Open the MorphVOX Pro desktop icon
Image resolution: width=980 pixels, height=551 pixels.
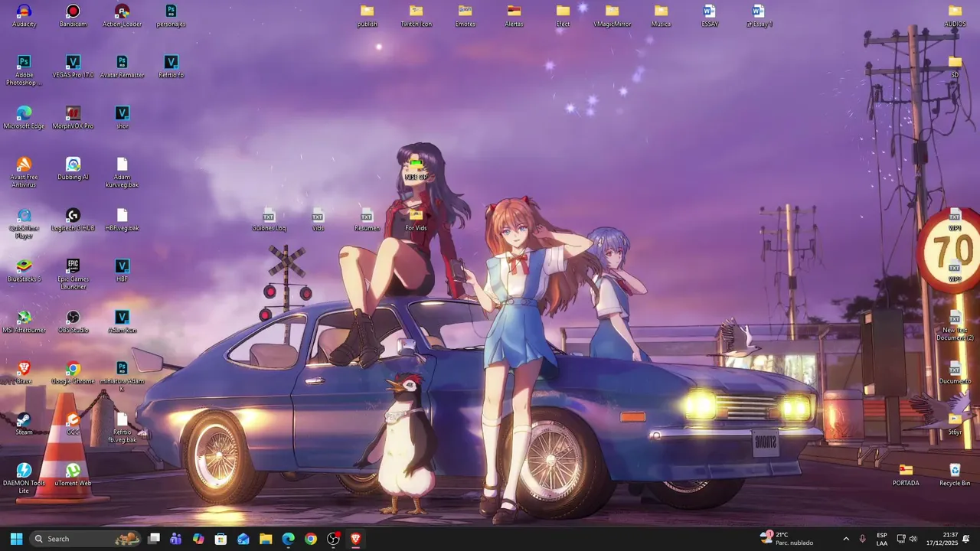(x=73, y=118)
